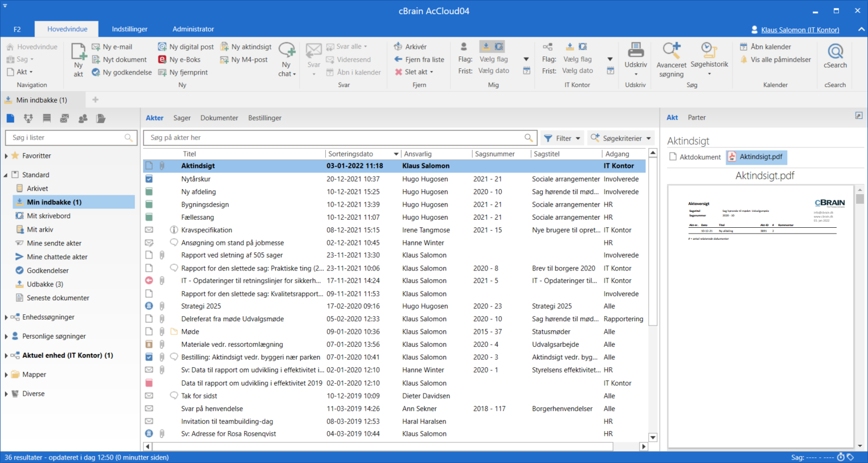Click Ny fjernprint
Screen dimensions: 868x463
click(x=183, y=72)
